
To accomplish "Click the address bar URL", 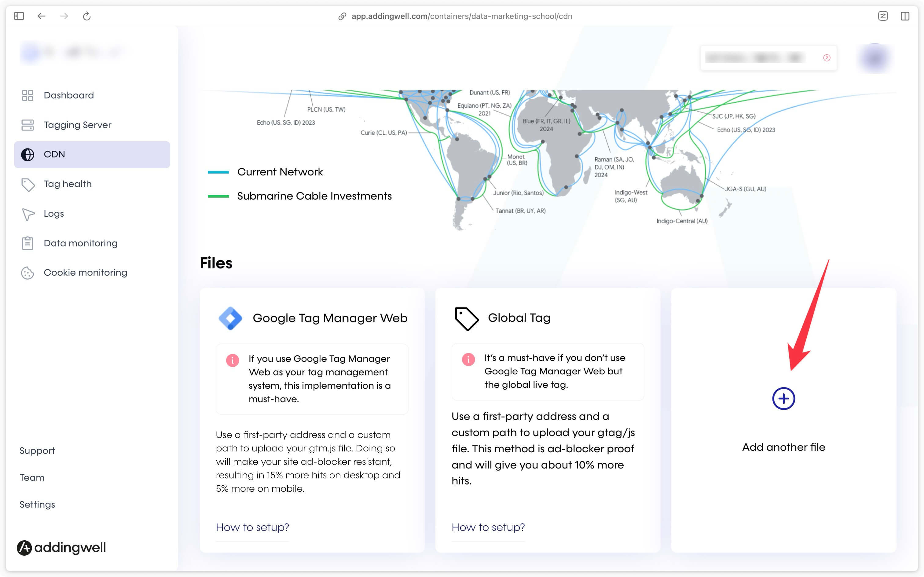I will (462, 16).
